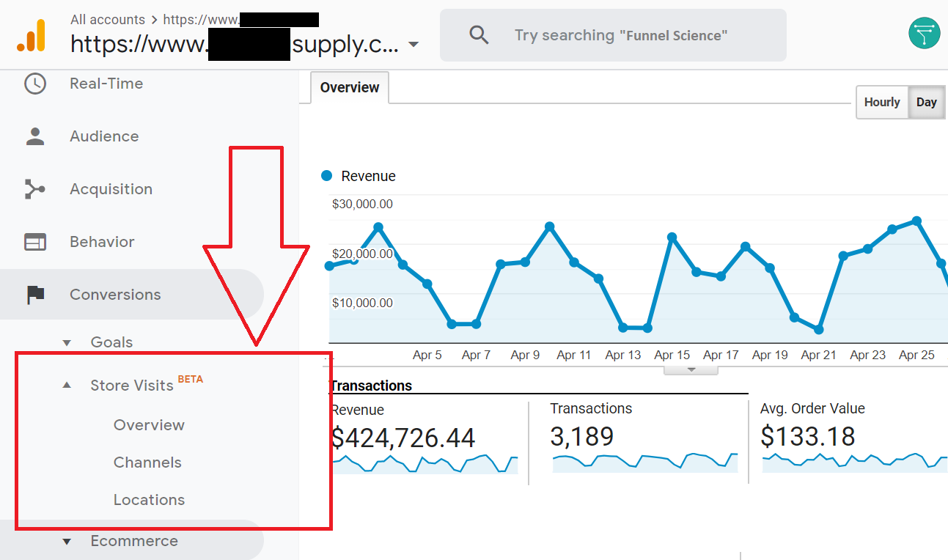Expand the Goals section chevron

66,342
